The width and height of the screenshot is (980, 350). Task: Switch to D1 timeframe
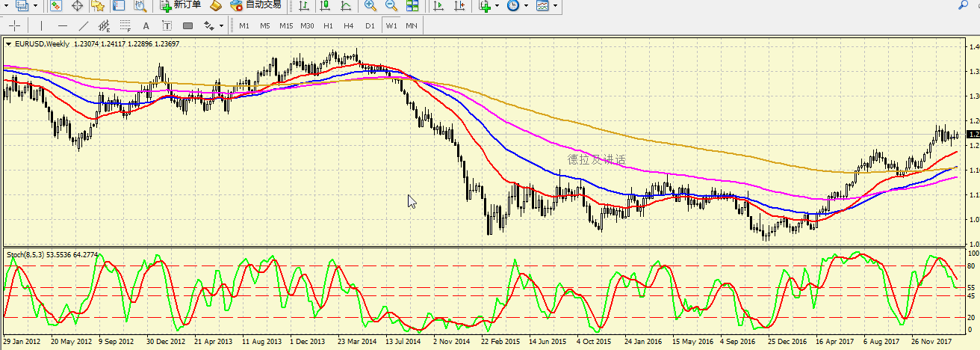point(370,26)
